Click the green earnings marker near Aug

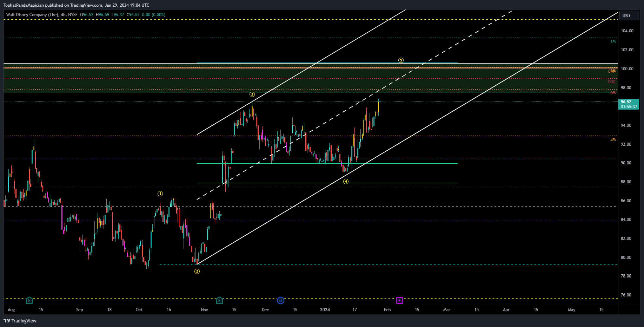29,300
